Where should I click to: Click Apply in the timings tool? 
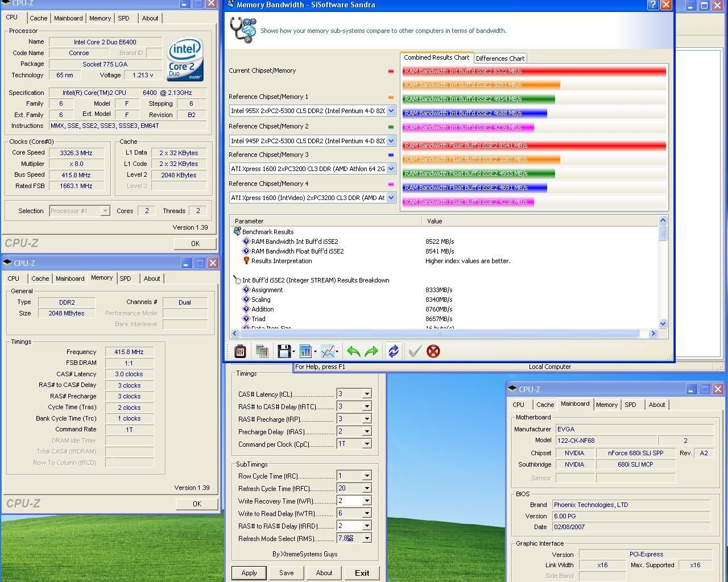249,573
